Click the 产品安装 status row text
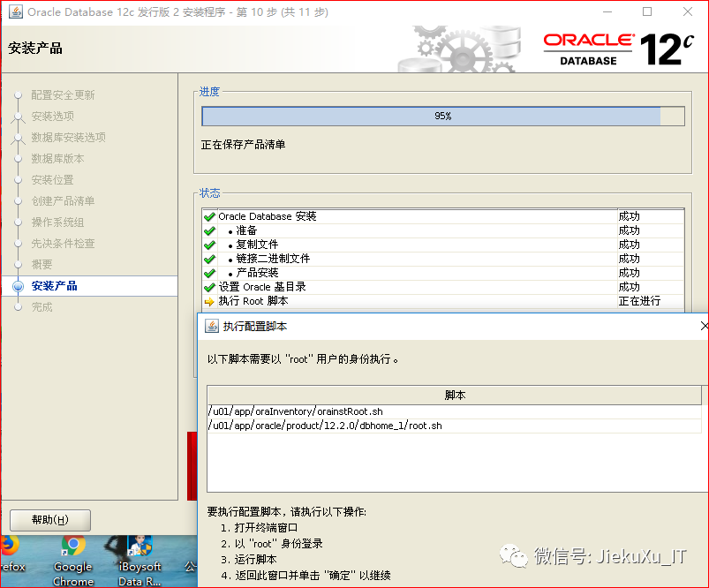Viewport: 709px width, 588px height. pos(257,273)
